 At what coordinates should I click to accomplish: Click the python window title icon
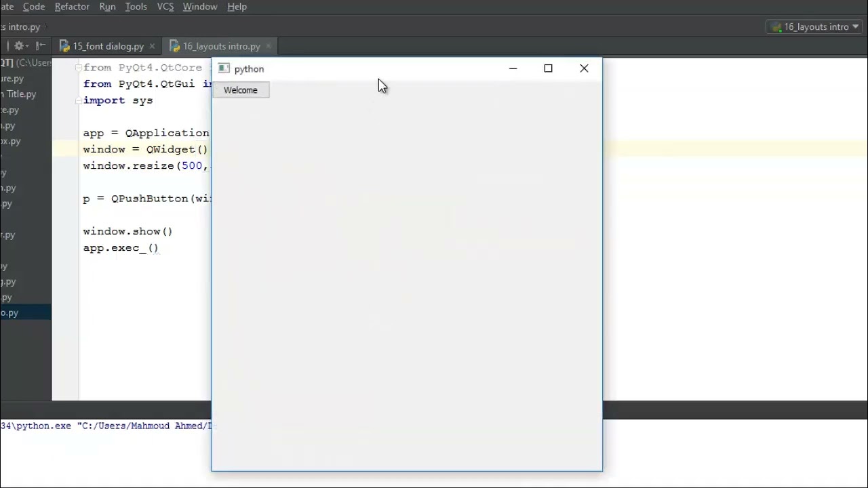224,68
